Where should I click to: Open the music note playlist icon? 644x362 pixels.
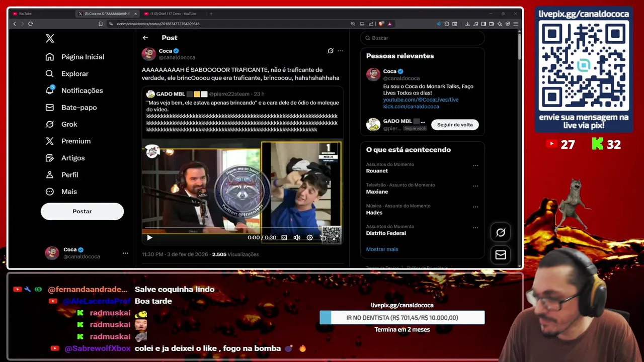(x=475, y=24)
